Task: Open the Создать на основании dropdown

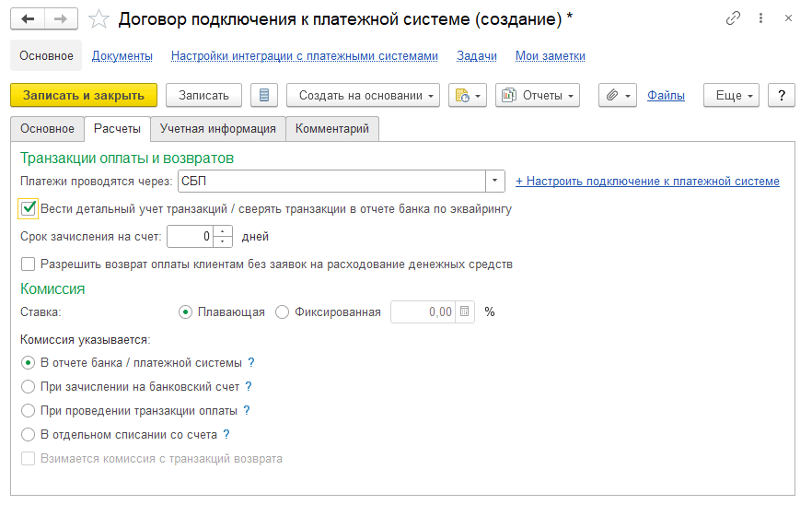Action: (366, 95)
